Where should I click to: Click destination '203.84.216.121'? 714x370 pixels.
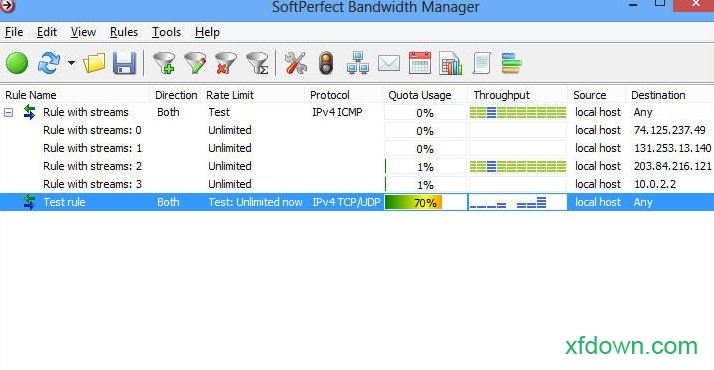[x=673, y=167]
